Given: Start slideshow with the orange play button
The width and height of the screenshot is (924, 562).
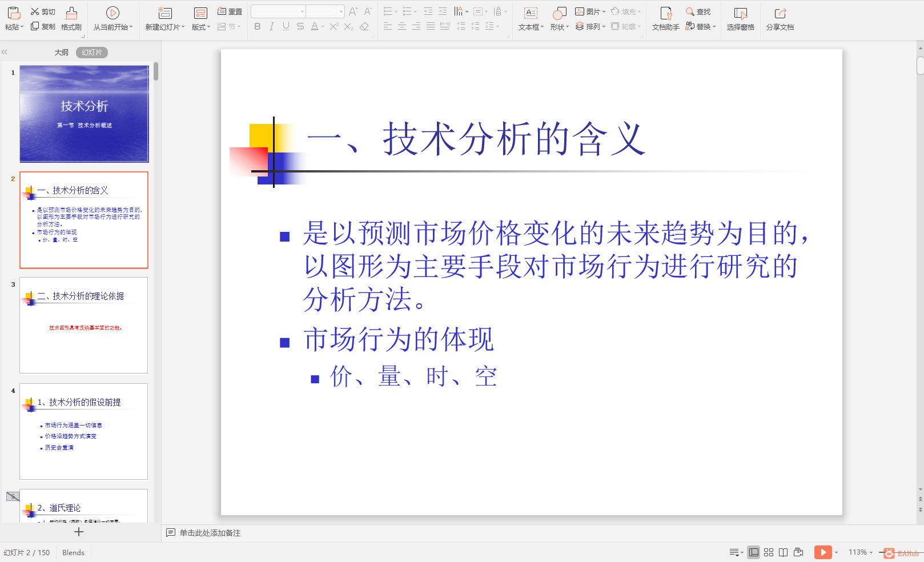Looking at the screenshot, I should (823, 552).
